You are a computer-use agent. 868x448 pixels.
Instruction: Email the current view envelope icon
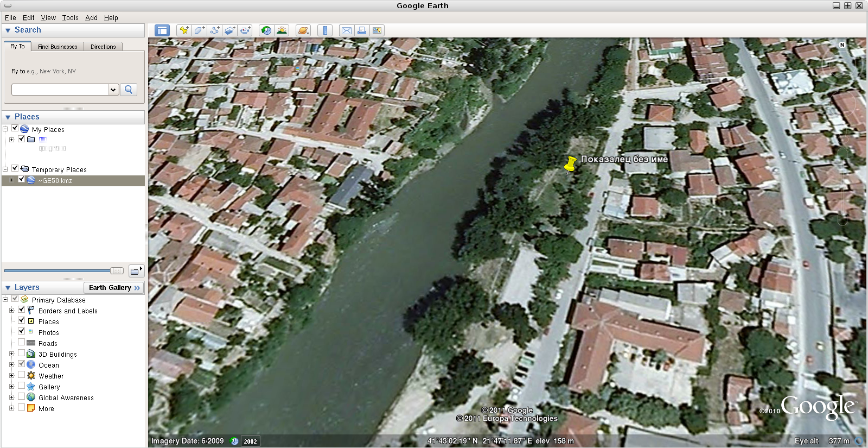pyautogui.click(x=346, y=30)
